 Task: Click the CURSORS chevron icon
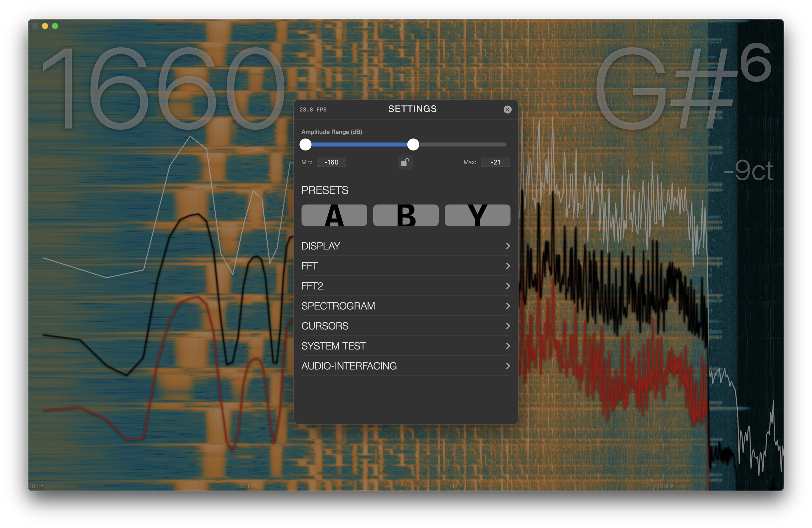point(508,326)
